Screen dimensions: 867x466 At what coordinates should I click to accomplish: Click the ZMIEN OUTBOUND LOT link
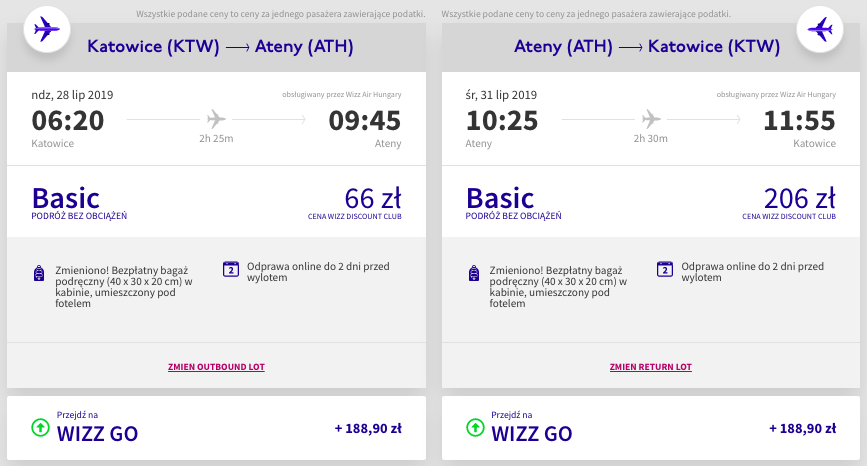pos(216,367)
